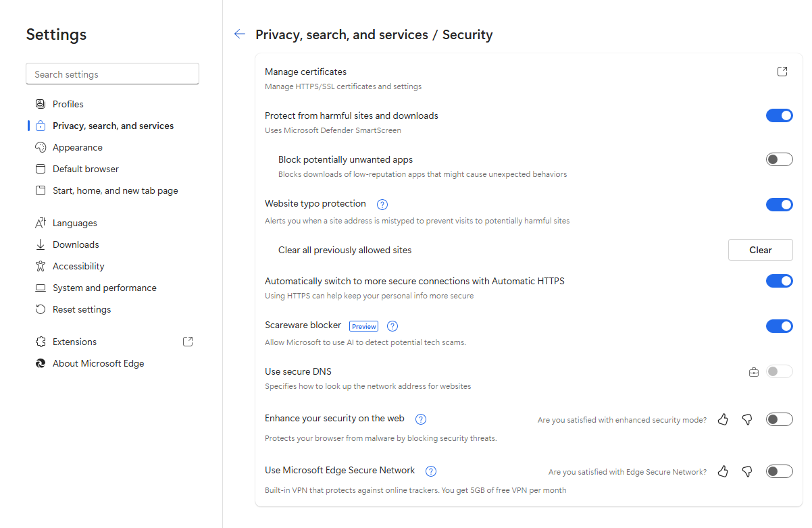Click the back arrow beside Privacy heading
Viewport: 812px width, 528px height.
pos(239,34)
